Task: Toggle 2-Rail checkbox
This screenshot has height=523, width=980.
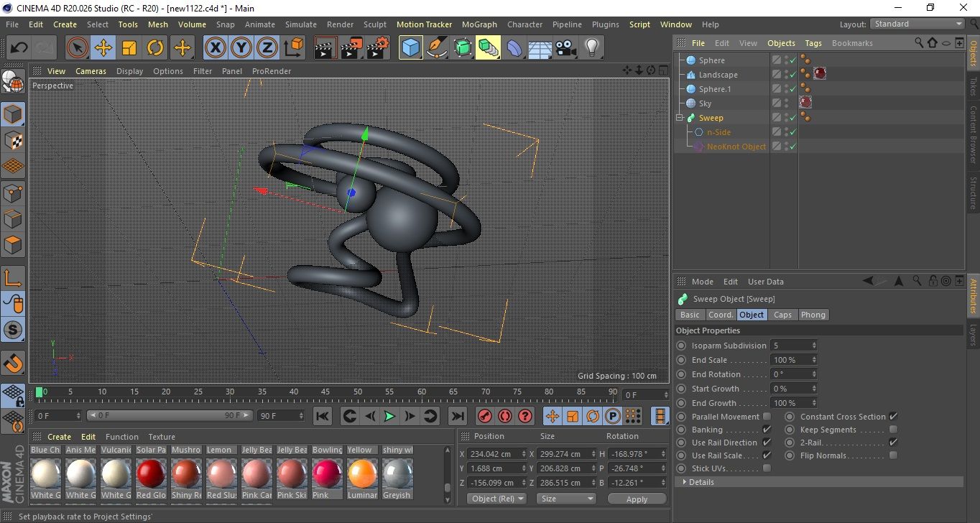Action: (x=893, y=443)
